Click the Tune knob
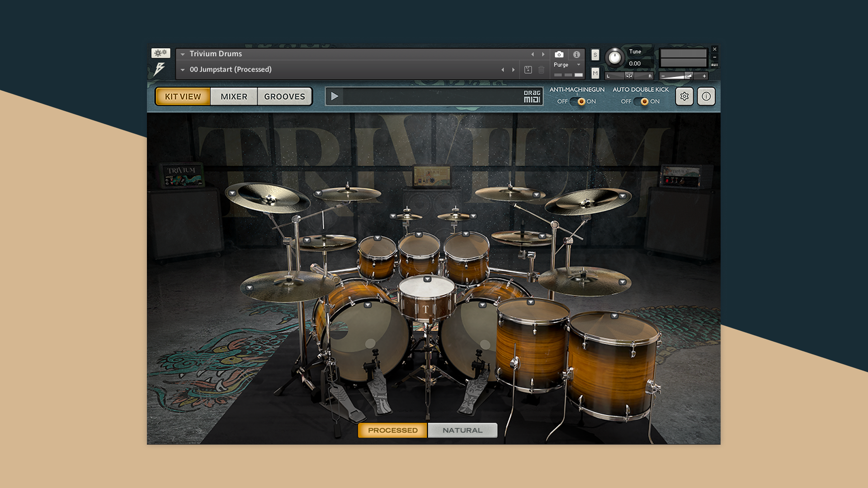 tap(614, 57)
